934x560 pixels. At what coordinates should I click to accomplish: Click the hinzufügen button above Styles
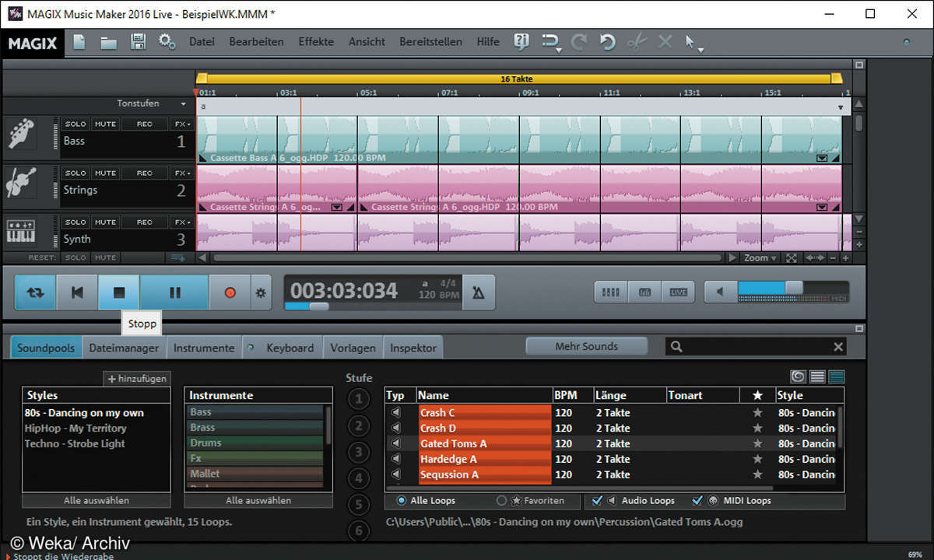coord(137,379)
